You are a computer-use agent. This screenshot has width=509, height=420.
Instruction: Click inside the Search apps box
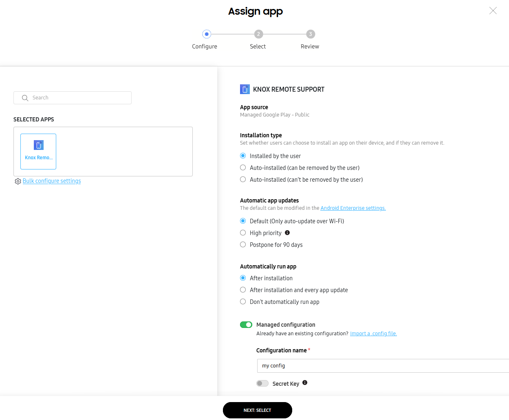(x=72, y=98)
